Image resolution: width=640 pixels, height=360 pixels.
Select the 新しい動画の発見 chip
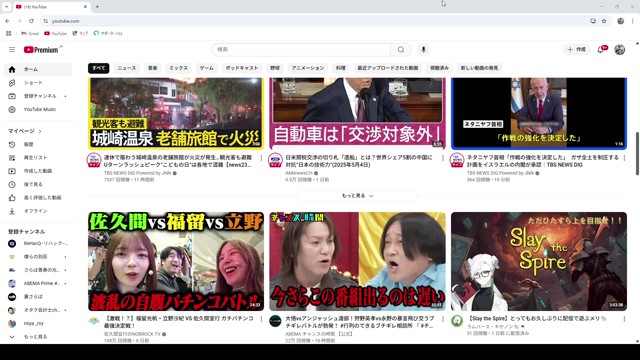pos(479,68)
